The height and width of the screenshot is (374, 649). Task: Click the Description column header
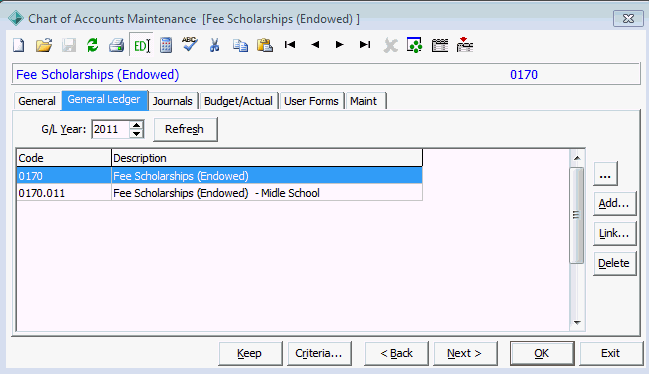click(267, 158)
